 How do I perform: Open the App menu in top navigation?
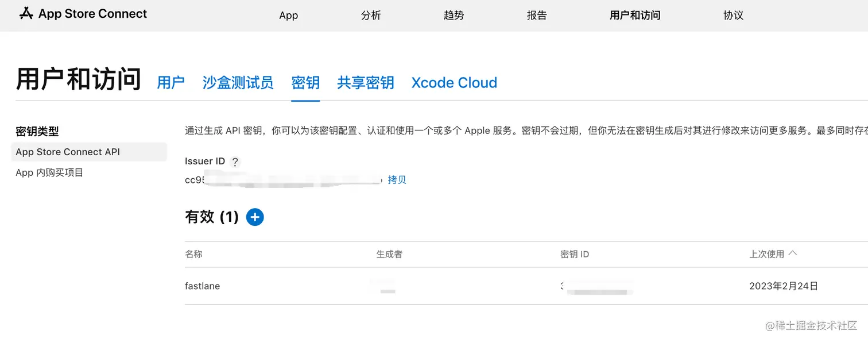click(x=288, y=16)
